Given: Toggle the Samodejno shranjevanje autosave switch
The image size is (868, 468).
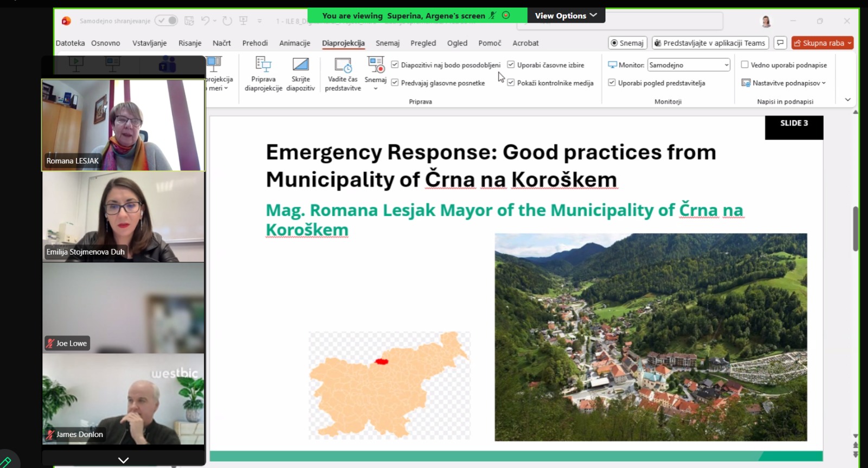Looking at the screenshot, I should point(167,21).
